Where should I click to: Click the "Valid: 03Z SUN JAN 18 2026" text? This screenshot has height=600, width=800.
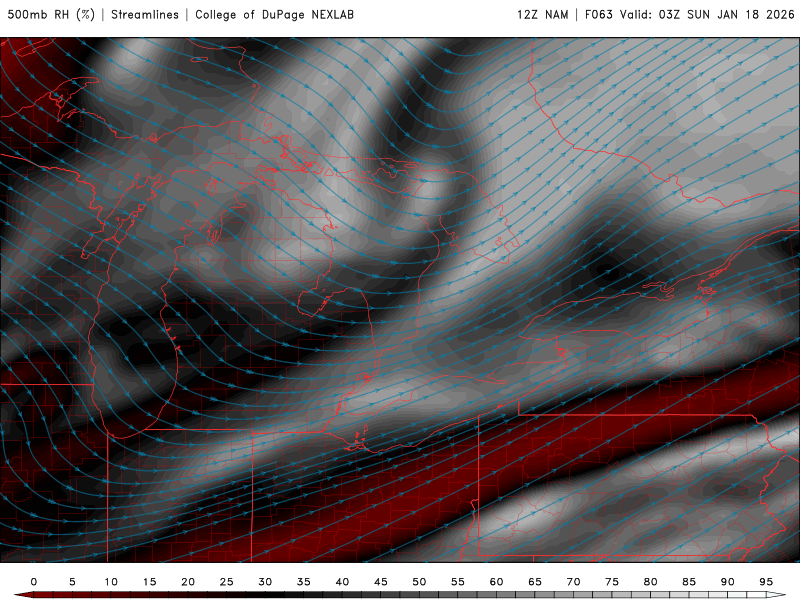coord(707,15)
